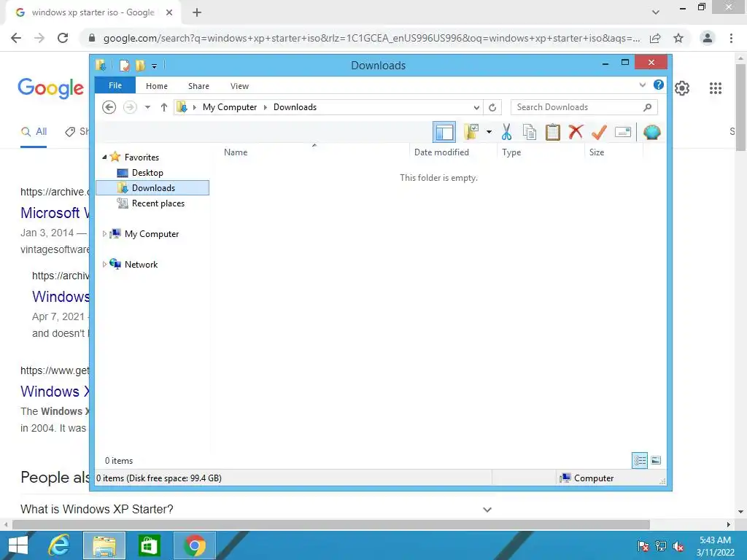Viewport: 747px width, 560px height.
Task: Open the Home ribbon tab
Action: [x=157, y=86]
